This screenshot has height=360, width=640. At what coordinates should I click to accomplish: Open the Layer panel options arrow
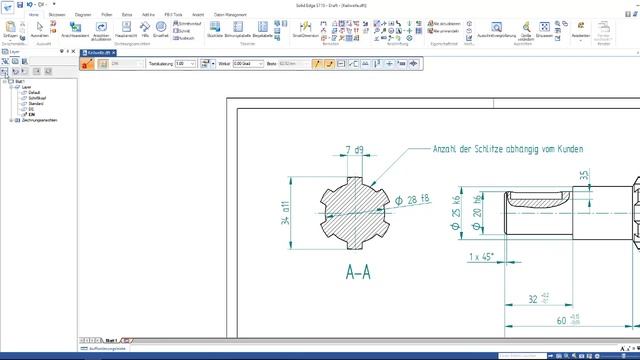pyautogui.click(x=62, y=51)
